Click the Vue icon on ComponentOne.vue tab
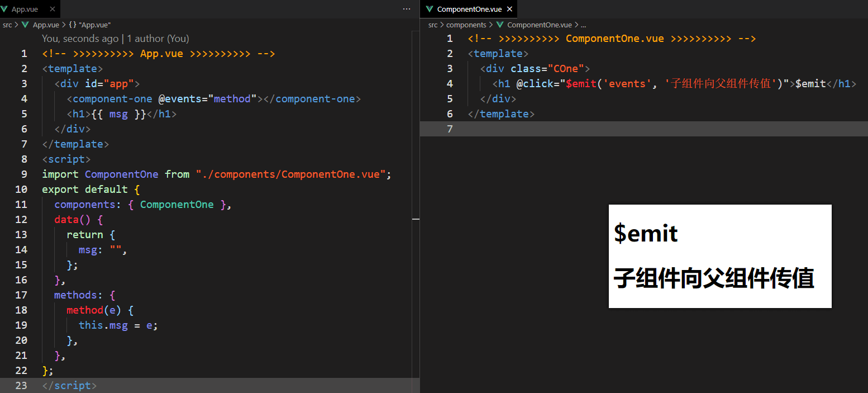This screenshot has width=868, height=393. tap(429, 9)
